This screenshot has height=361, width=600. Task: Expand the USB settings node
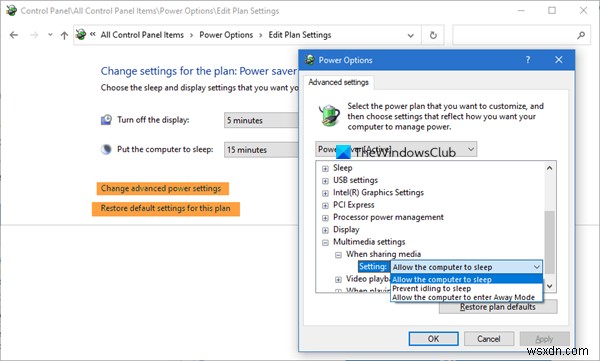[325, 181]
